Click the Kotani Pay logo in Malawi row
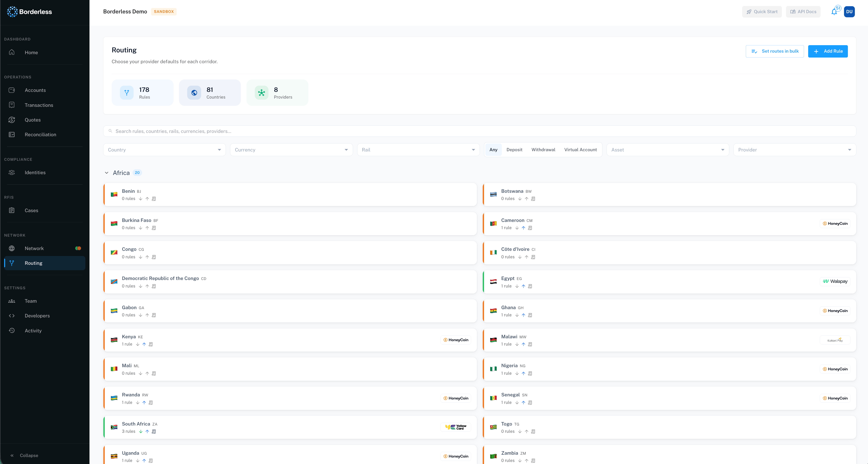868x464 pixels. [x=835, y=340]
